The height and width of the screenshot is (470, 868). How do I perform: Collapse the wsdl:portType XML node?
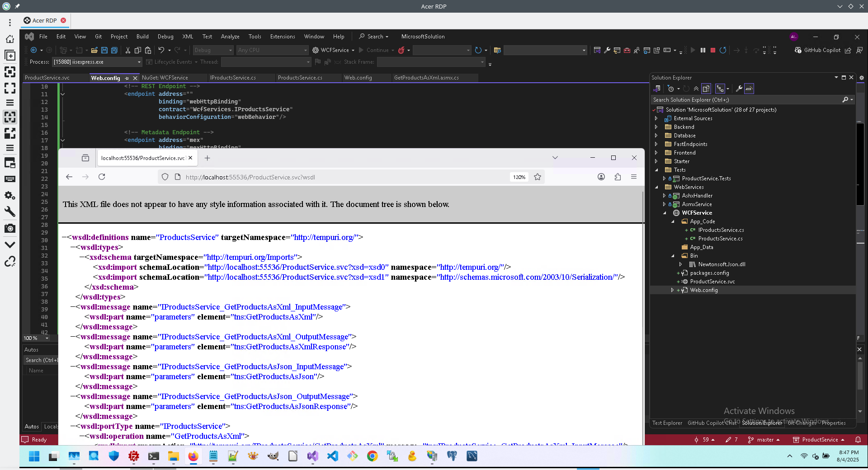73,426
